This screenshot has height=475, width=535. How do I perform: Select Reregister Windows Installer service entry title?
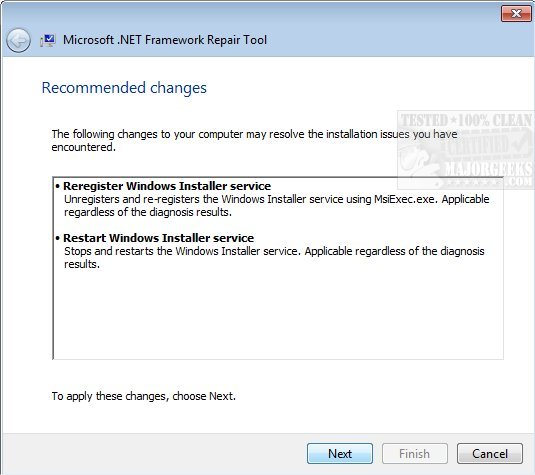pos(167,186)
